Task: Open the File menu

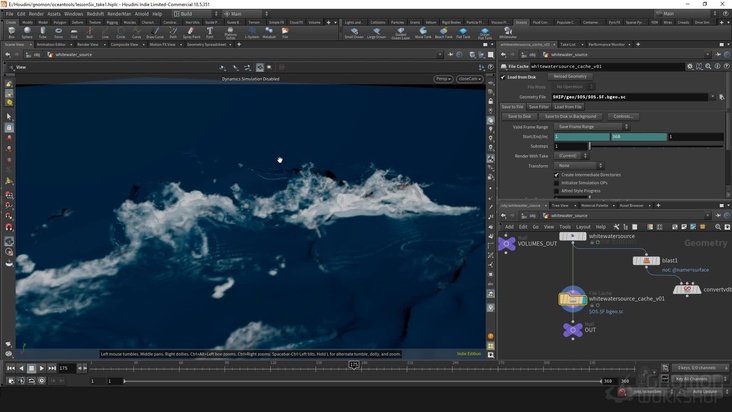Action: click(9, 14)
